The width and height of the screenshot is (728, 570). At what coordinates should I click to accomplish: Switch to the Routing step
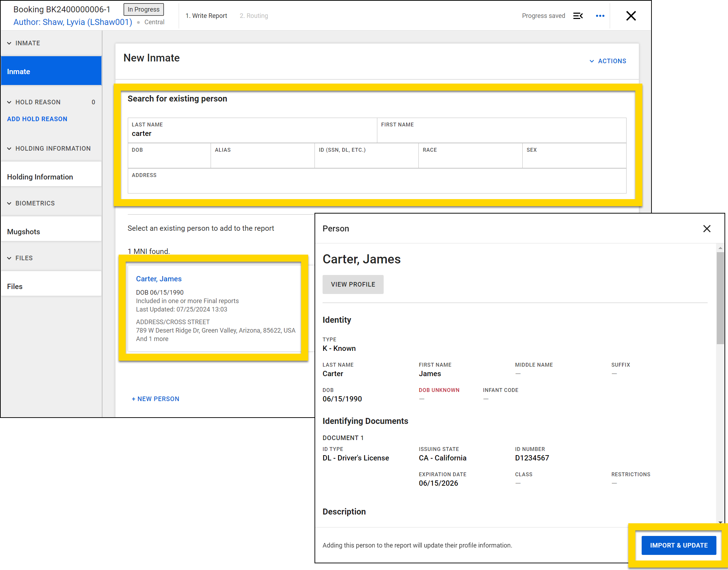[253, 15]
